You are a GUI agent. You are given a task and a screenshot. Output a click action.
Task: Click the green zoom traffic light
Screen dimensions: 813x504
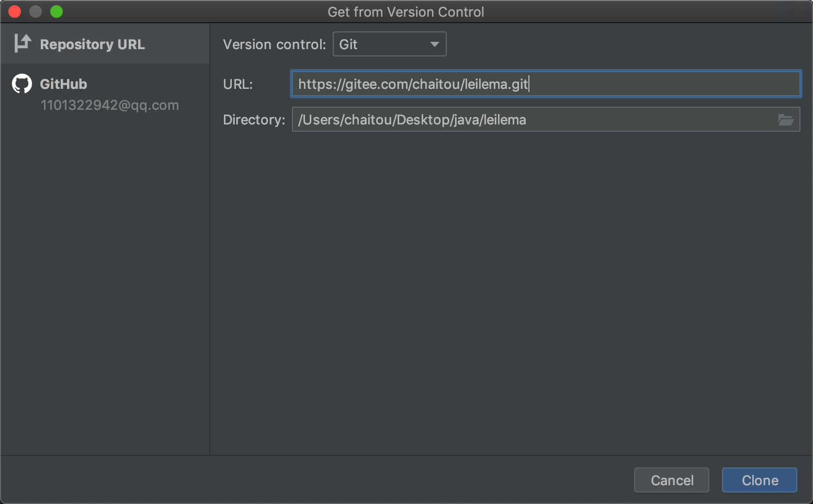coord(57,11)
